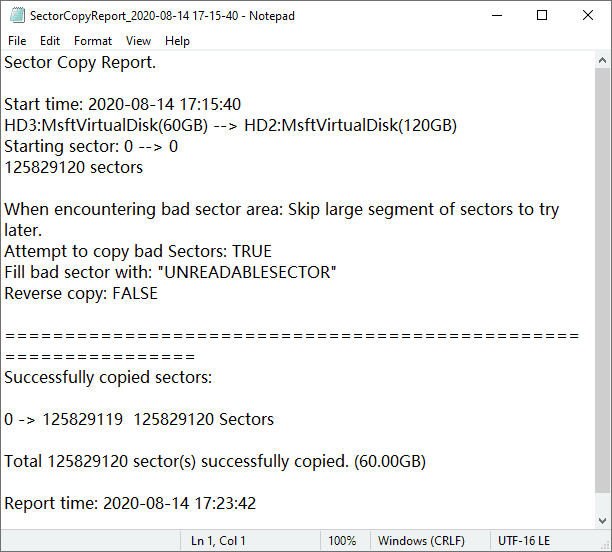Open the View menu
The width and height of the screenshot is (612, 552).
[x=139, y=41]
